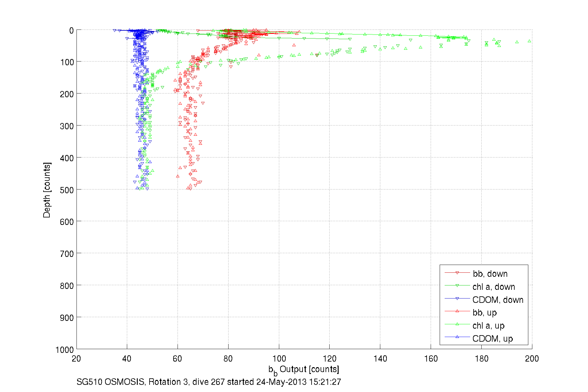The image size is (588, 392).
Task: Click y-axis tick label 700
Action: tap(67, 254)
